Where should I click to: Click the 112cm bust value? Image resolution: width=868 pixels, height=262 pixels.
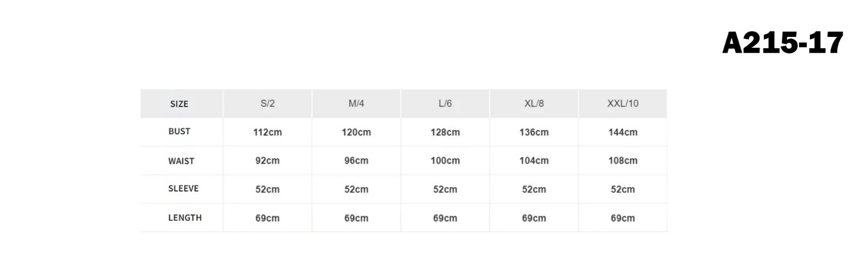tap(267, 132)
